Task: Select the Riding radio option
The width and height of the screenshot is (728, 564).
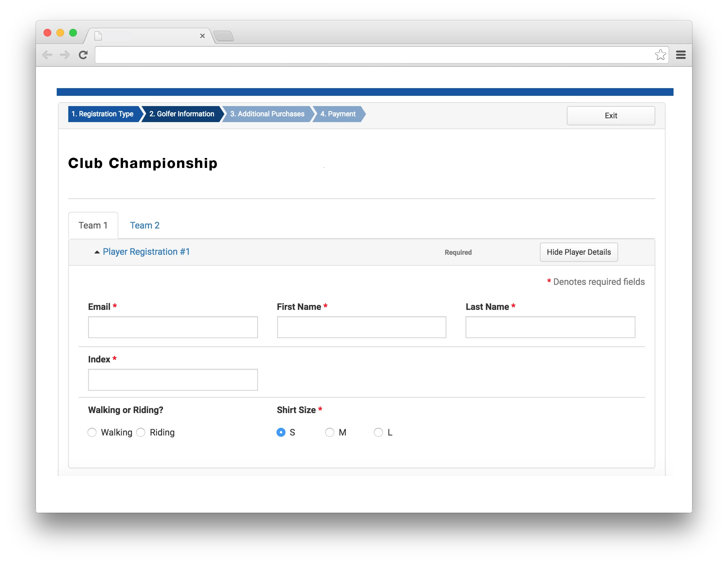Action: click(141, 432)
